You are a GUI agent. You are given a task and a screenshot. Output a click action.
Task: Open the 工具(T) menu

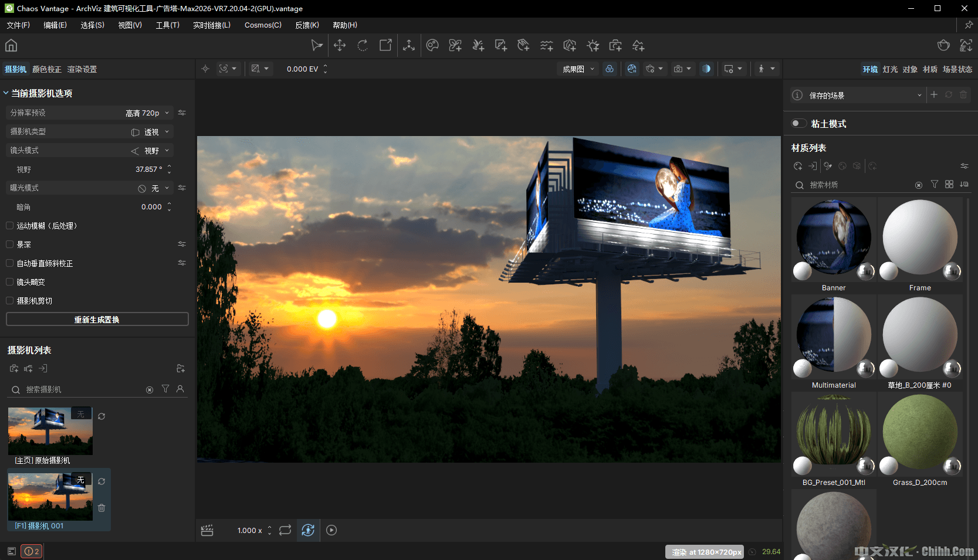167,25
